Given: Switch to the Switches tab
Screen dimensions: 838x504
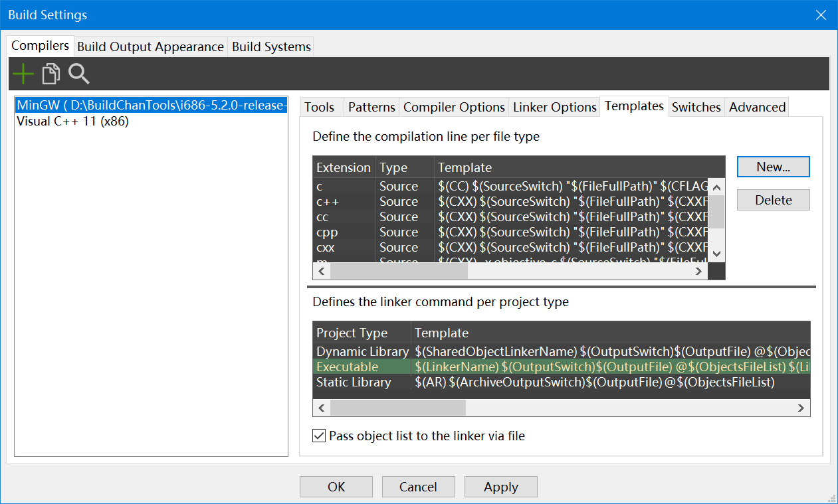Looking at the screenshot, I should (696, 108).
